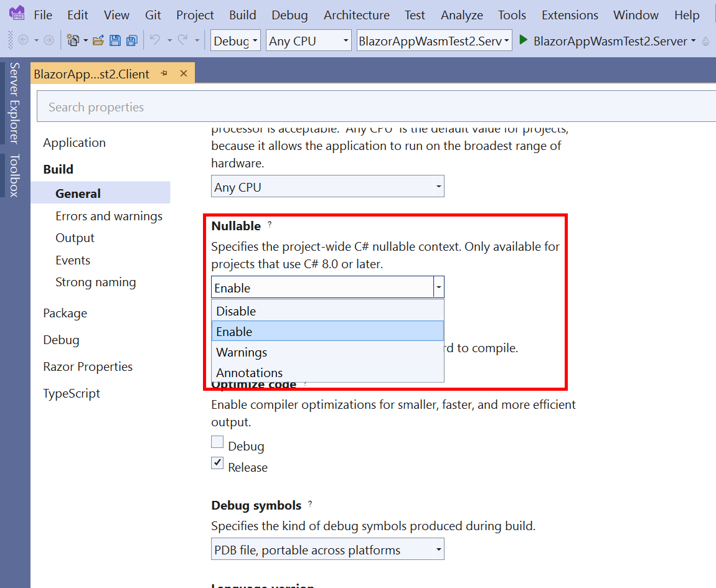Click the Save All icon

tap(132, 40)
